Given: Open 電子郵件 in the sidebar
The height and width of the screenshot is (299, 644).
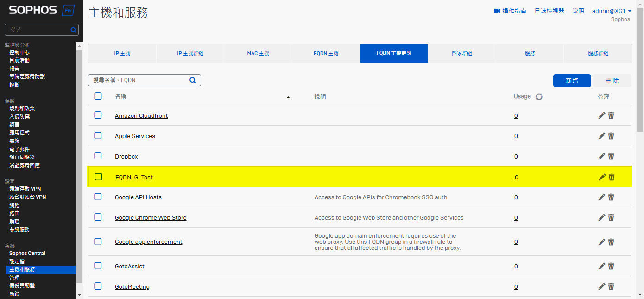Looking at the screenshot, I should click(x=19, y=149).
